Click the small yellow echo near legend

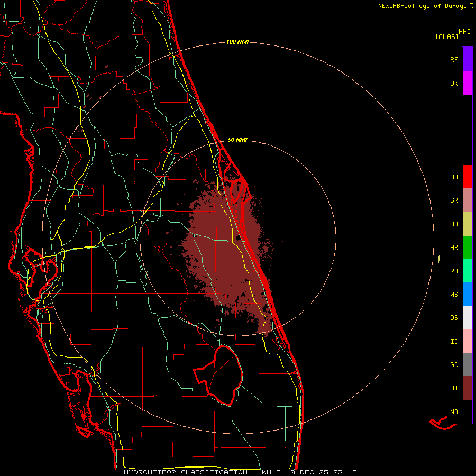point(439,259)
